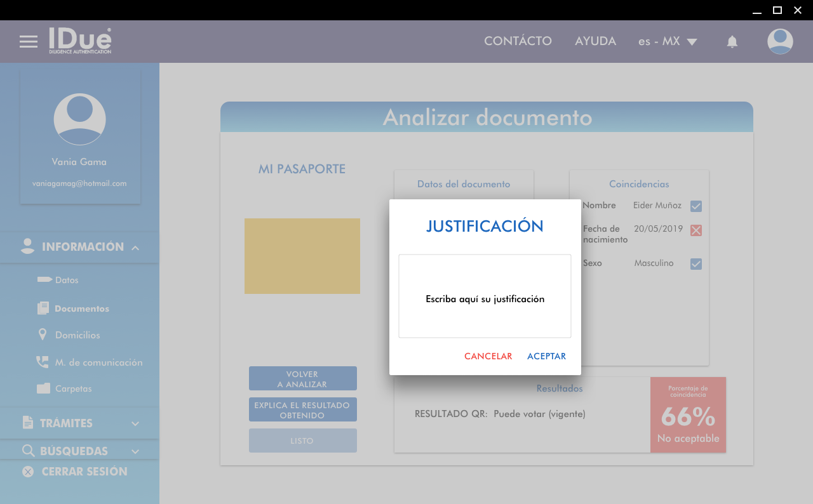Click the Documentos pages icon
Screen dimensions: 813x504
click(43, 308)
